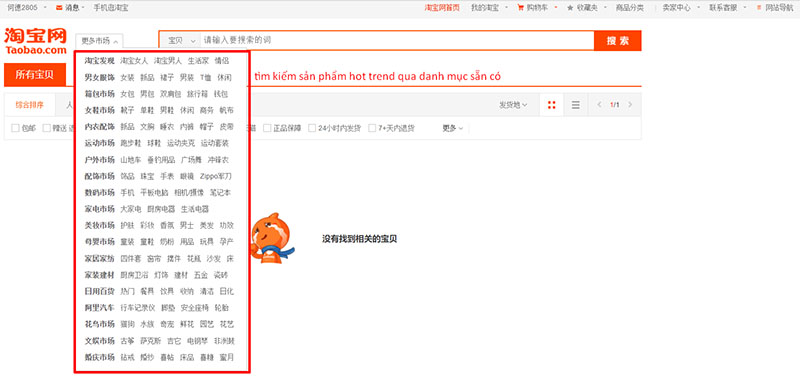Screen dimensions: 800x381
Task: Click 平板电脑 under 数码市场
Action: click(154, 192)
